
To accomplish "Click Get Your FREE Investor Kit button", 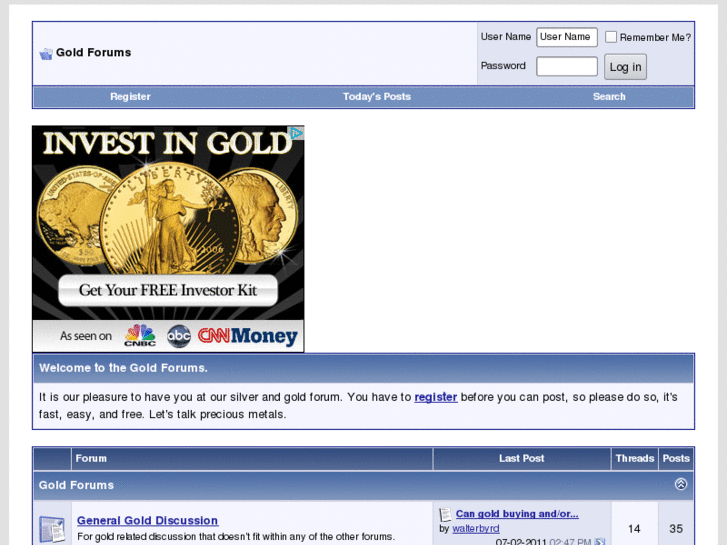I will [x=168, y=290].
